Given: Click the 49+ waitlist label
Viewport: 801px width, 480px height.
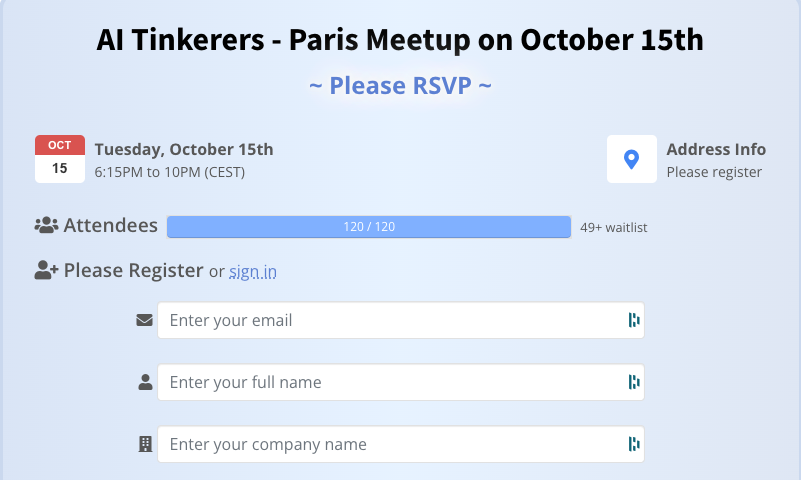Looking at the screenshot, I should tap(613, 227).
